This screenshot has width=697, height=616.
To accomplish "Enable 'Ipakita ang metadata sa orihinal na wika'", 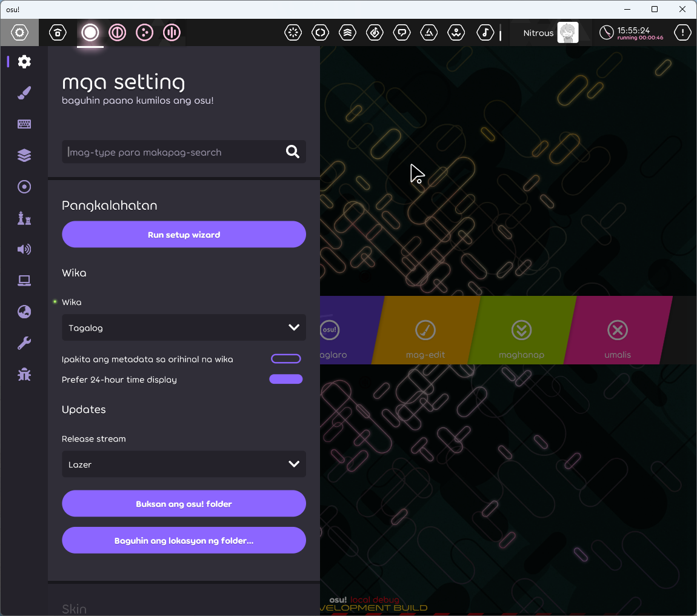I will [286, 359].
